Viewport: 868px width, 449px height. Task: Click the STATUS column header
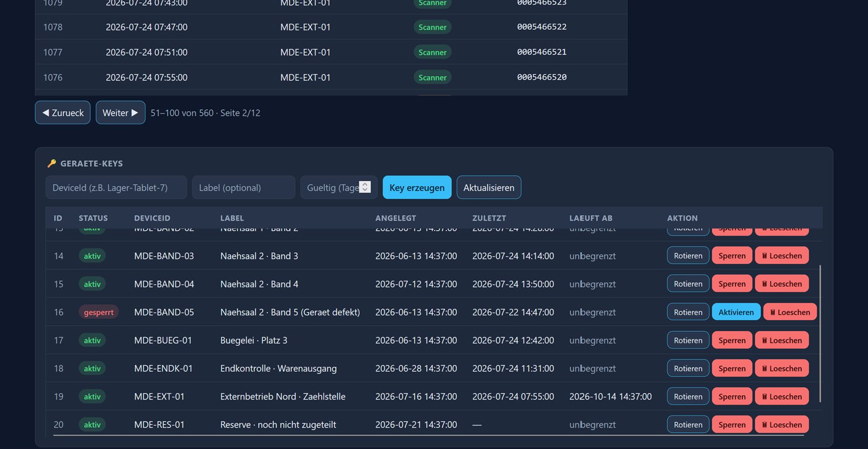tap(93, 218)
